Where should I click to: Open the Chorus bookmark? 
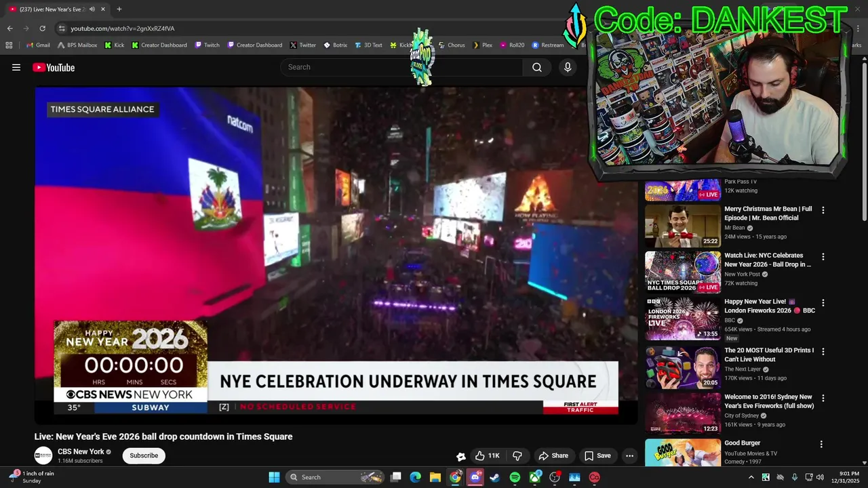452,45
